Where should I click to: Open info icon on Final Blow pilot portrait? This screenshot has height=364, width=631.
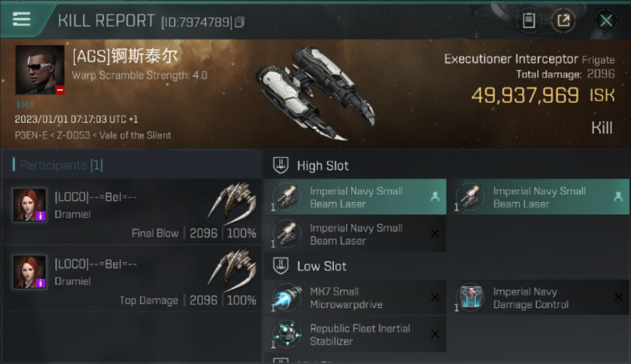(41, 216)
